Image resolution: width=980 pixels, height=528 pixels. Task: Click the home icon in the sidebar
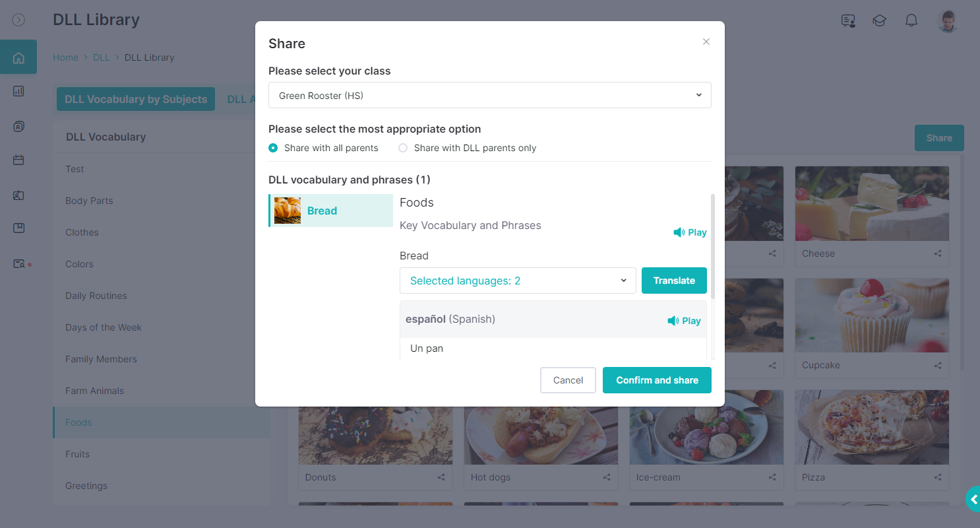(x=18, y=57)
